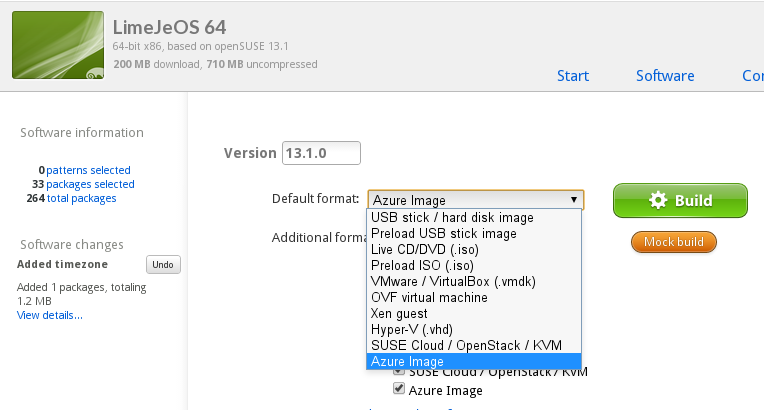Choose Xen guest format
The width and height of the screenshot is (764, 410).
399,313
